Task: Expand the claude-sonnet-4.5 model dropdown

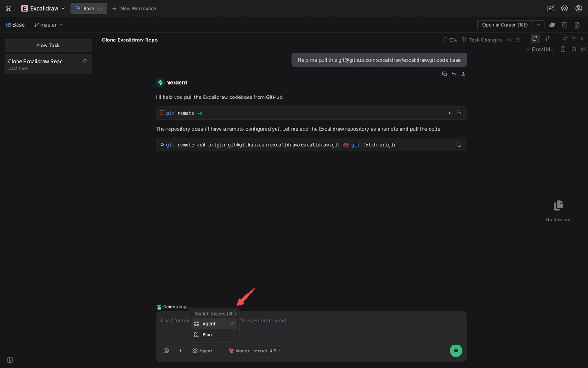Action: click(255, 351)
